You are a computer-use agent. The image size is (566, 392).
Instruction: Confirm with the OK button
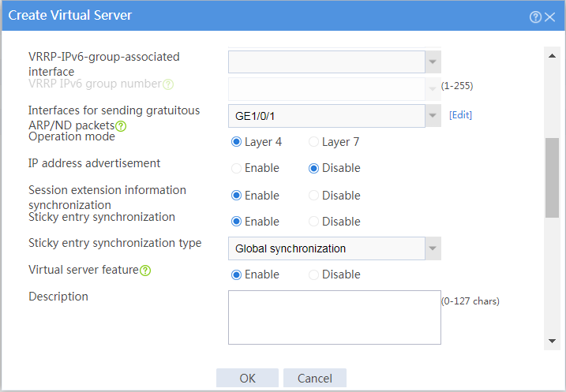point(247,378)
